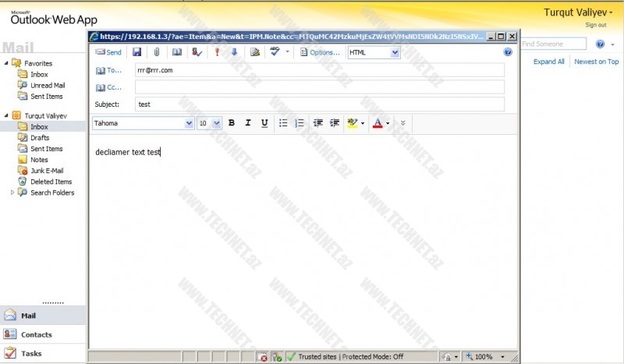Click the Sign out link

point(596,25)
